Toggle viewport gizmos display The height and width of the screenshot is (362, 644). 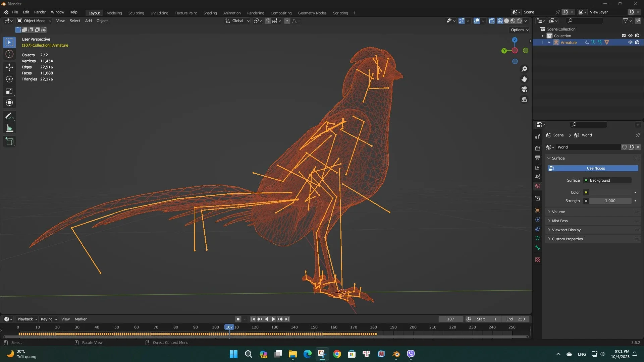click(x=462, y=21)
